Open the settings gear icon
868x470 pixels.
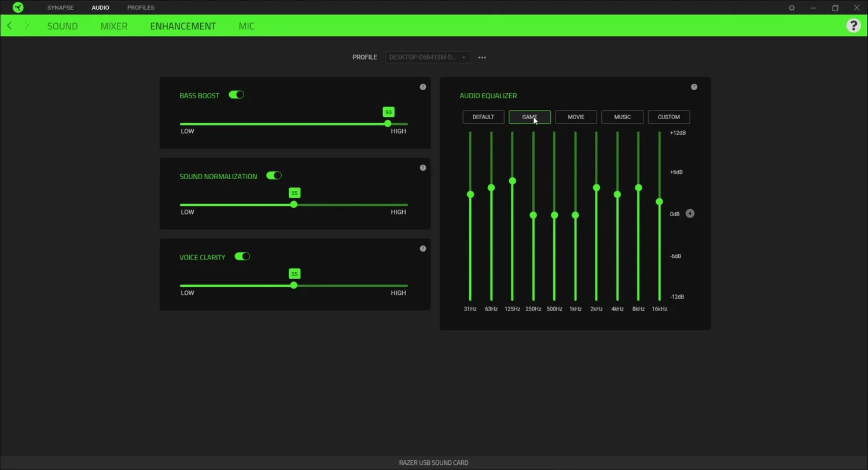pos(792,8)
